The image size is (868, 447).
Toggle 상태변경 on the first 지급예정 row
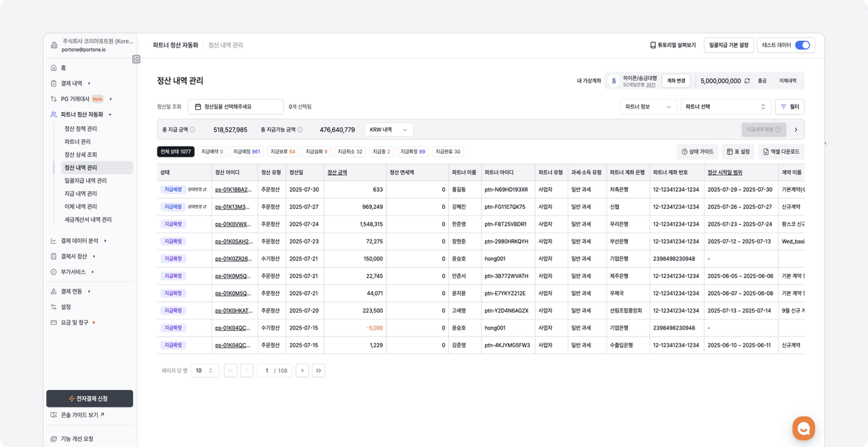click(197, 189)
